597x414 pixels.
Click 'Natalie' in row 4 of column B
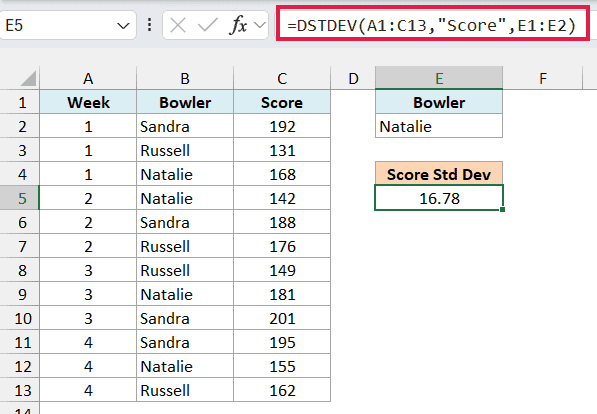[x=185, y=174]
